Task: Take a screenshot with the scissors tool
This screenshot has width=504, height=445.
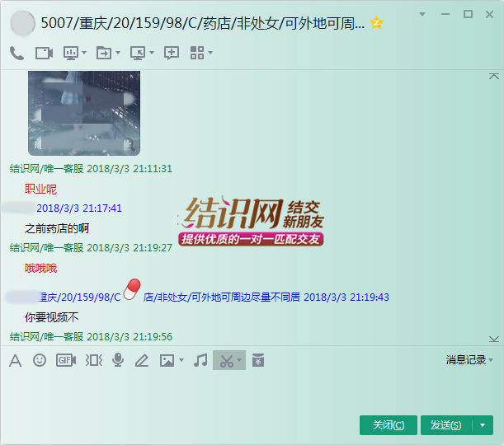Action: pyautogui.click(x=225, y=360)
